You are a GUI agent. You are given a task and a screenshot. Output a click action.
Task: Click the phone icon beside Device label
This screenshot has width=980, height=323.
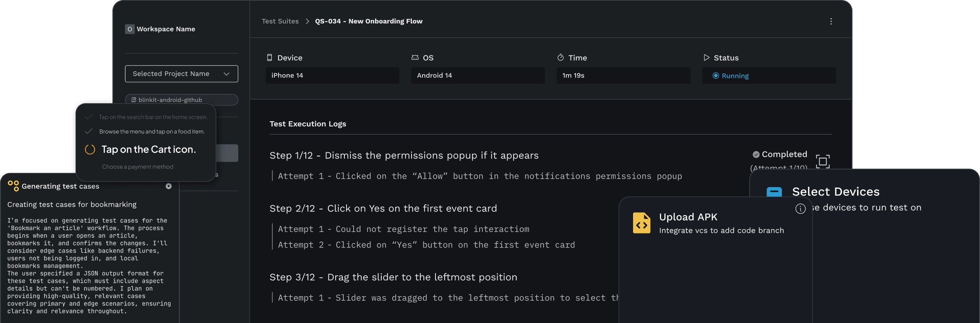[x=269, y=57]
